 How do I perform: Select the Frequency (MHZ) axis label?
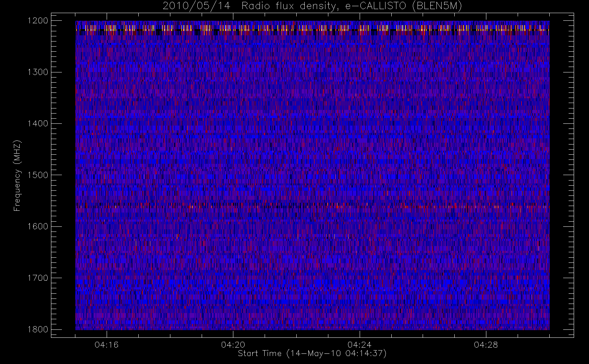[17, 175]
